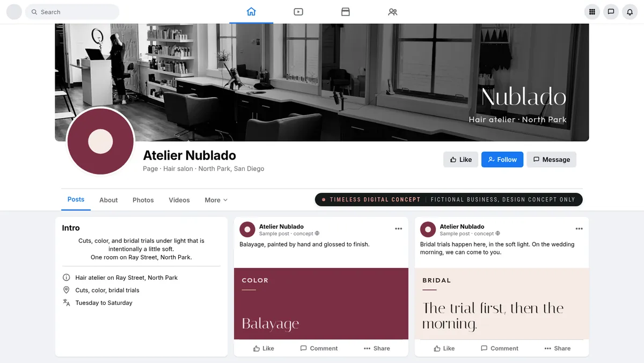Click the Bridal post author avatar
644x363 pixels.
click(x=428, y=229)
